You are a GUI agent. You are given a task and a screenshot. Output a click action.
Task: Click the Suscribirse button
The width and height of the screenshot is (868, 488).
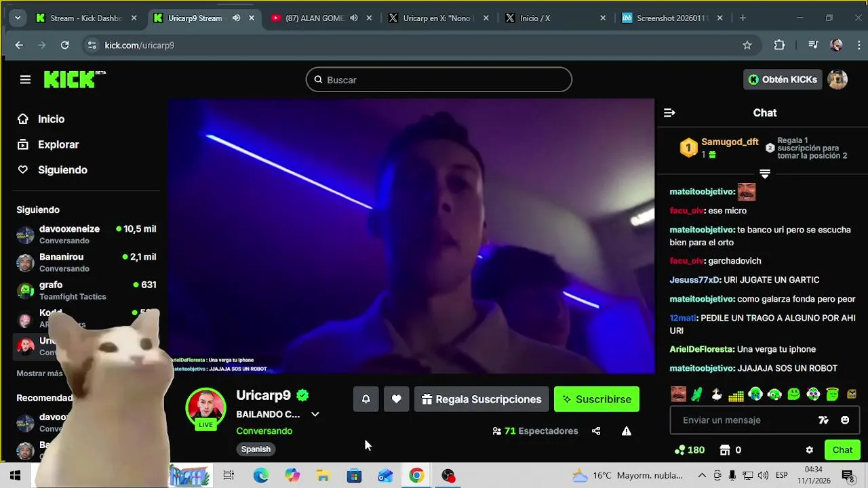[x=597, y=399]
